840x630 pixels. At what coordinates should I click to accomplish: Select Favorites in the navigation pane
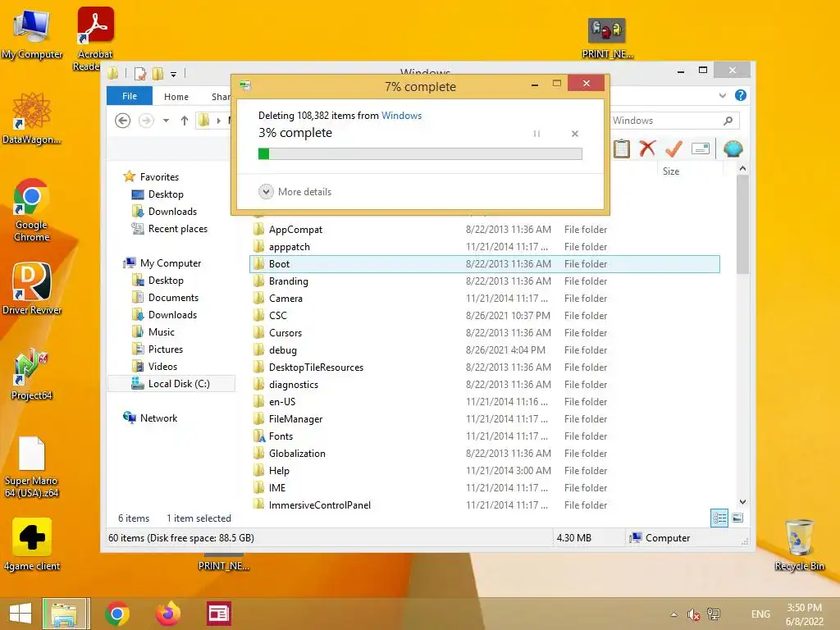tap(159, 177)
